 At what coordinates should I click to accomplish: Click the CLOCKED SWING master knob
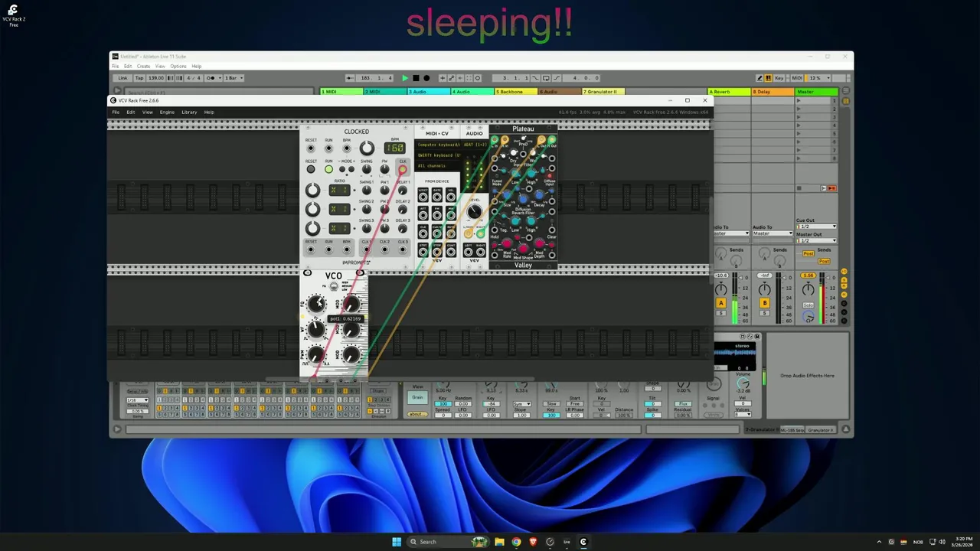[x=367, y=169]
